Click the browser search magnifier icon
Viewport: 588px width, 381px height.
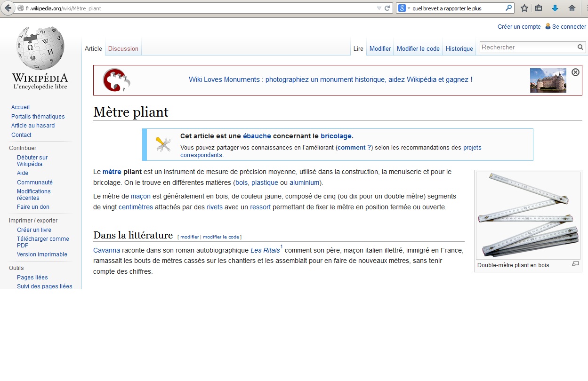pos(508,8)
